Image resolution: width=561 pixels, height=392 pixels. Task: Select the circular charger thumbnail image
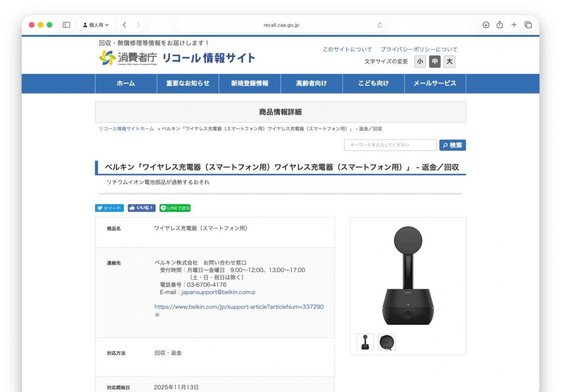tap(387, 342)
